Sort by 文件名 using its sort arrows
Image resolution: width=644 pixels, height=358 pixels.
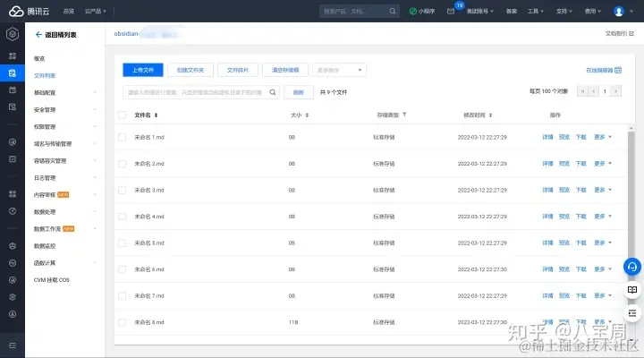tap(156, 115)
